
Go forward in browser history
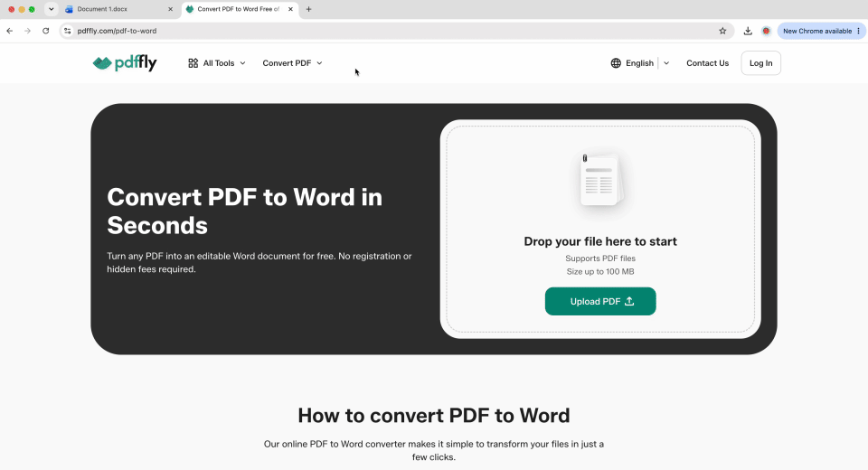(28, 31)
